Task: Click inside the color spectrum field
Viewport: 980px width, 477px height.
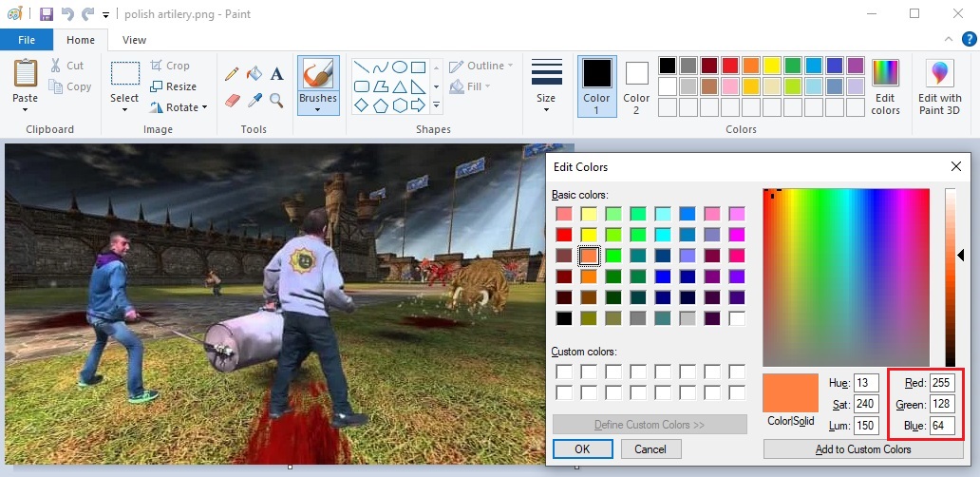Action: (x=846, y=277)
